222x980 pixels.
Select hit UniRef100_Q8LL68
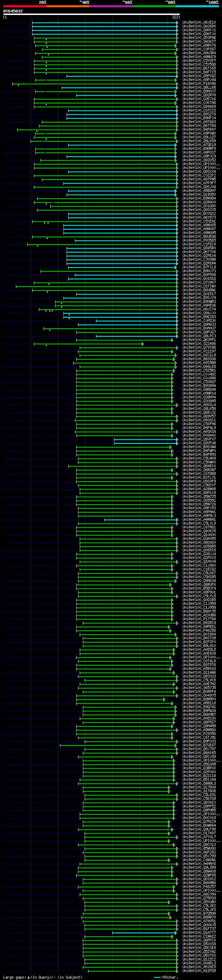pyautogui.click(x=199, y=88)
